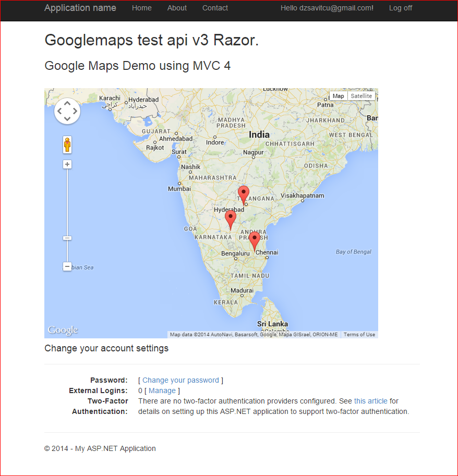Click the Manage external logins link

pos(162,390)
